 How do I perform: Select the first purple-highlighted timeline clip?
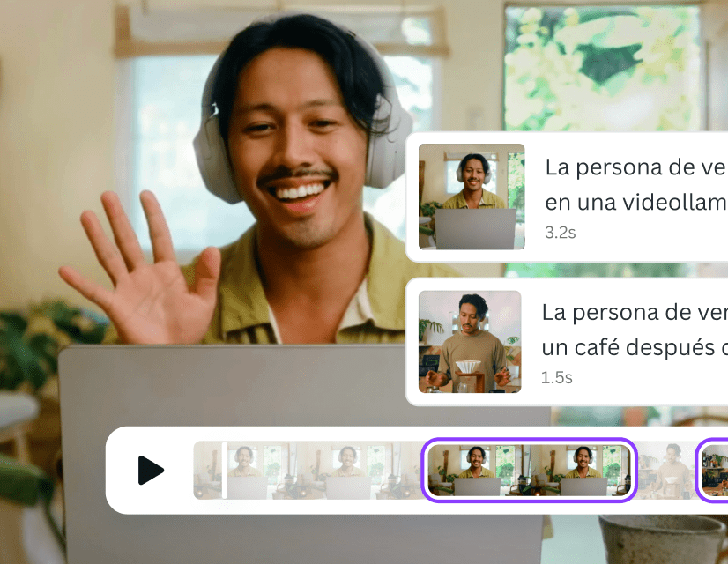click(529, 471)
